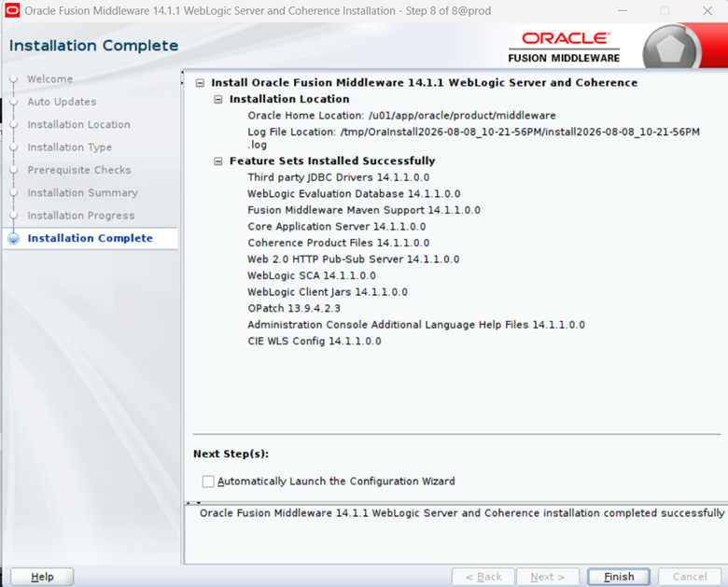The image size is (728, 587).
Task: Collapse the Installation Location section
Action: (217, 99)
